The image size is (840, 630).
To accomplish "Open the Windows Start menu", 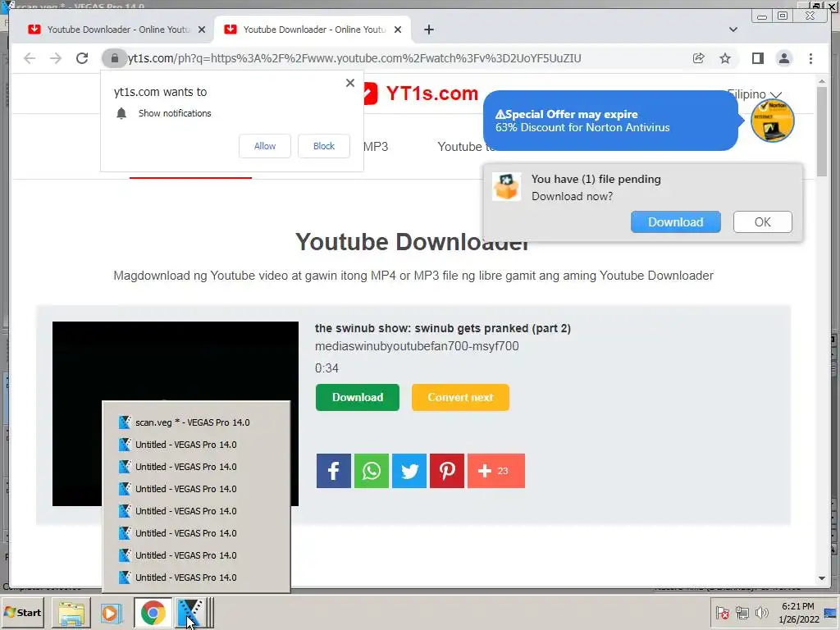I will click(x=23, y=612).
